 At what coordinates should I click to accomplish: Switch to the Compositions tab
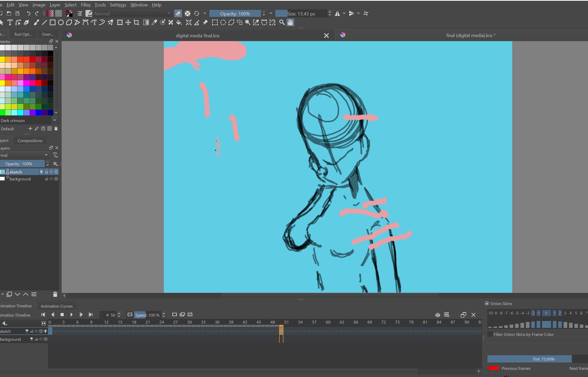pyautogui.click(x=30, y=141)
